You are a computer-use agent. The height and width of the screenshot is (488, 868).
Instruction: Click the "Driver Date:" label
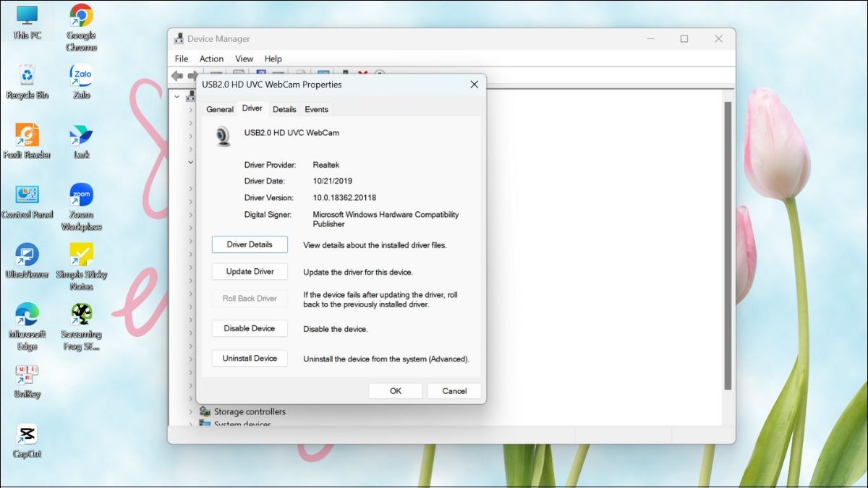[x=265, y=181]
